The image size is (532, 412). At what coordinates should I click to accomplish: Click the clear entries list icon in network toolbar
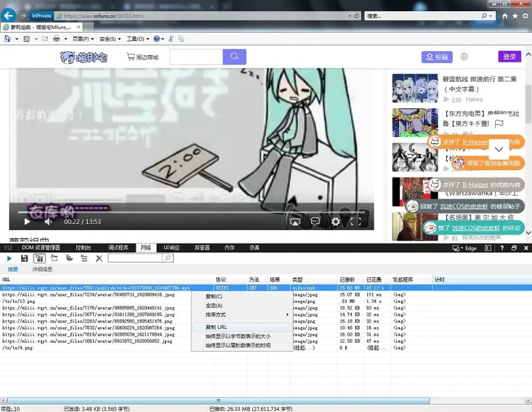84,258
